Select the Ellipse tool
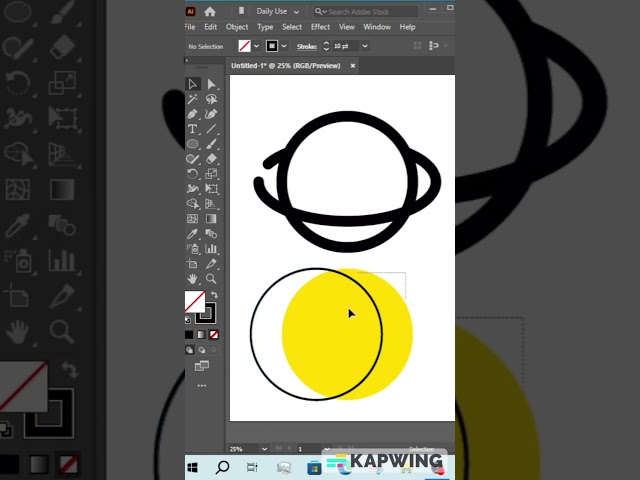 click(193, 144)
